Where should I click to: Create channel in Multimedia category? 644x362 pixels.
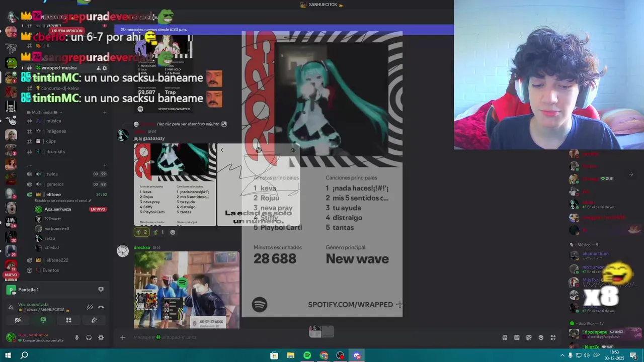[105, 112]
